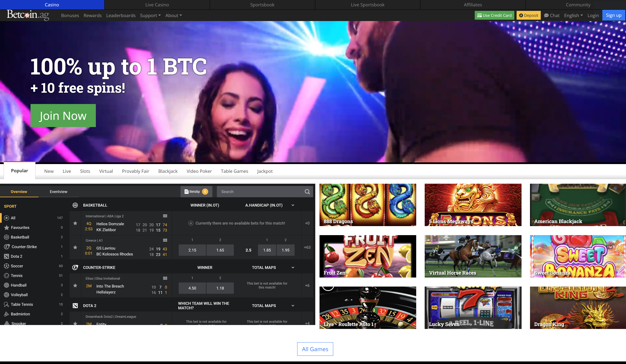Click Use Credit Card button
Screen dimensions: 626x364
pyautogui.click(x=494, y=15)
